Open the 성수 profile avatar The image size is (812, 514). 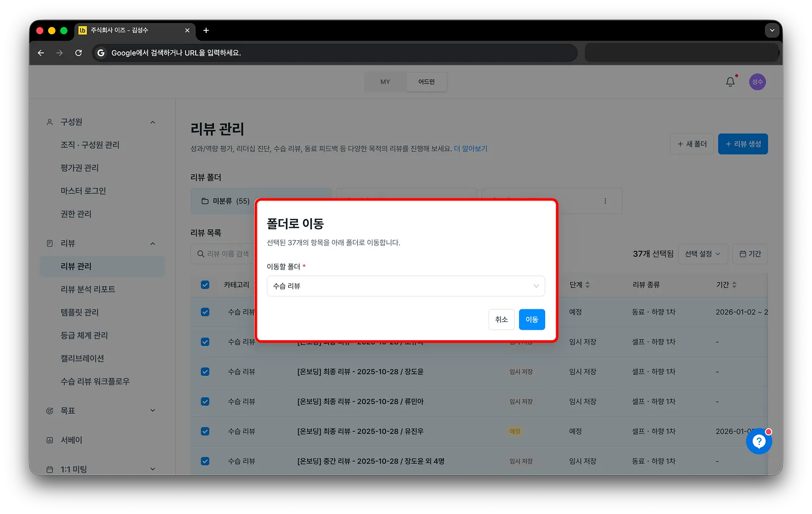point(757,82)
